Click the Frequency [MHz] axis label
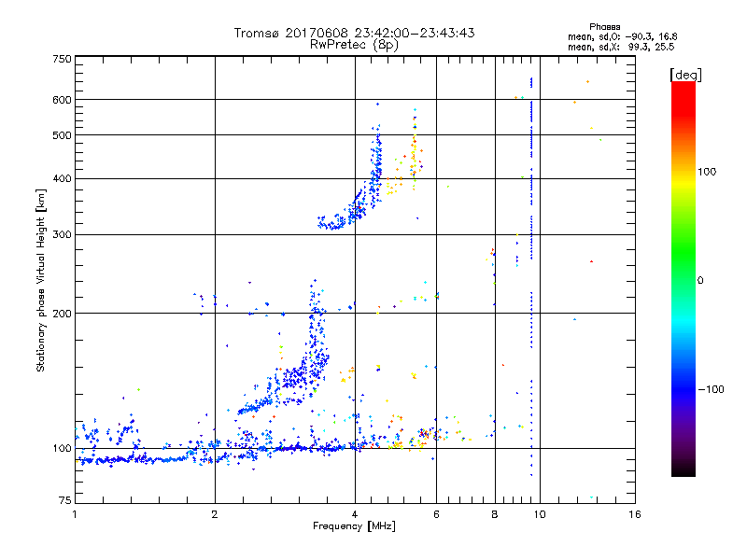 354,527
